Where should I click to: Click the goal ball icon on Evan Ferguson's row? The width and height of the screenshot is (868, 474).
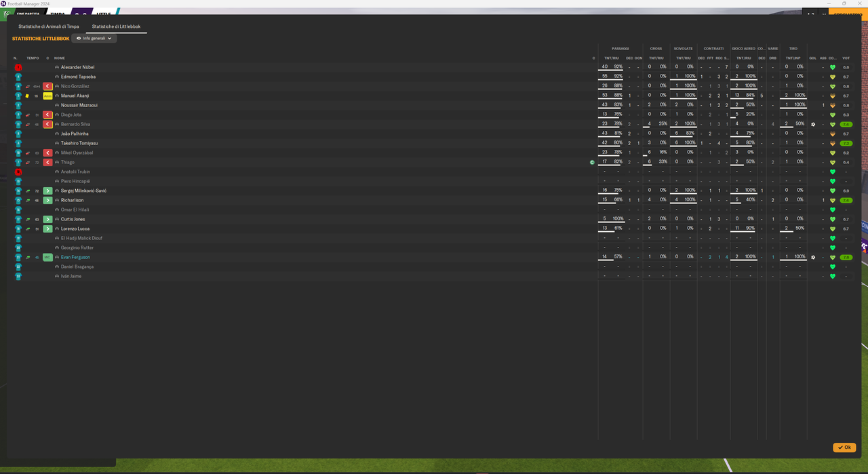click(813, 257)
